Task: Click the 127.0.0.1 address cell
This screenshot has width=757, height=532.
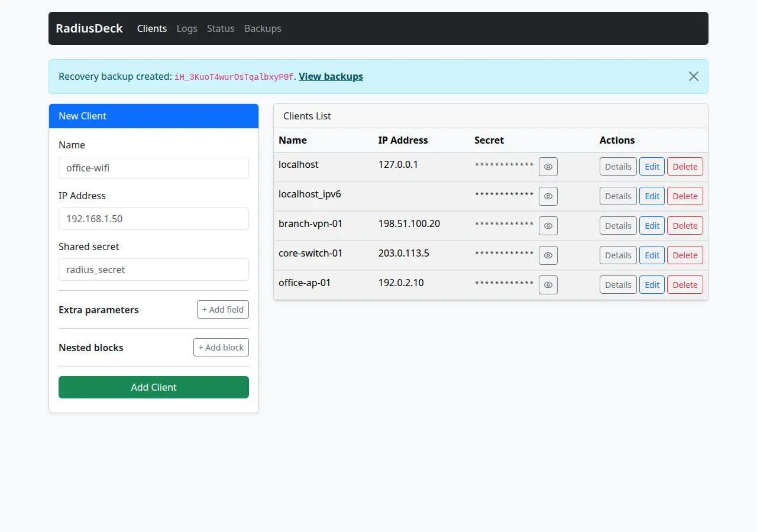Action: (422, 167)
